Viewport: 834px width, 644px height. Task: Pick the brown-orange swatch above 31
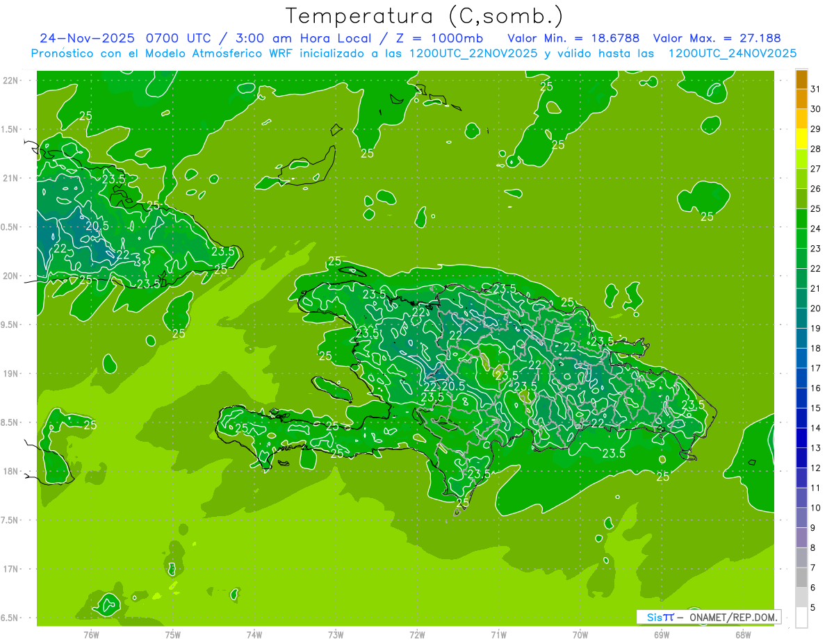click(801, 79)
